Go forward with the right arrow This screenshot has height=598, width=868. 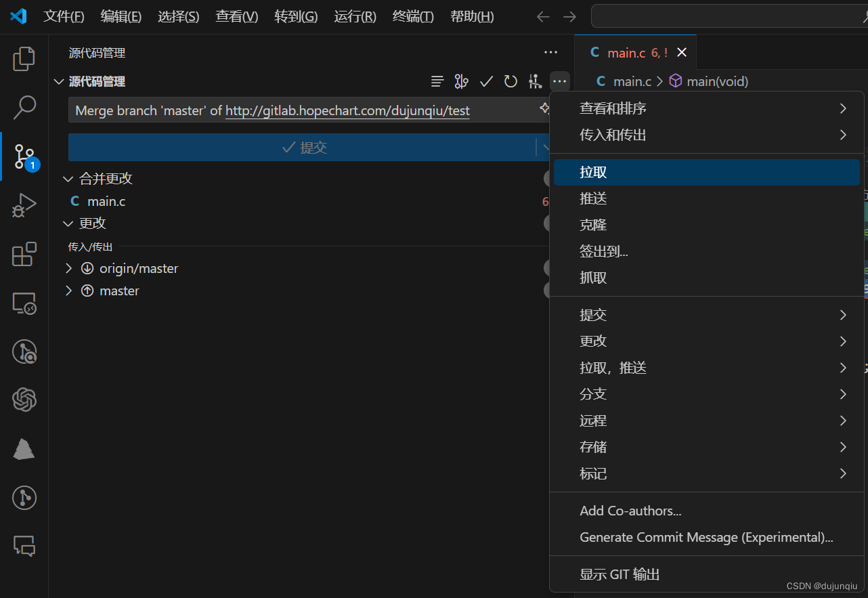tap(570, 17)
